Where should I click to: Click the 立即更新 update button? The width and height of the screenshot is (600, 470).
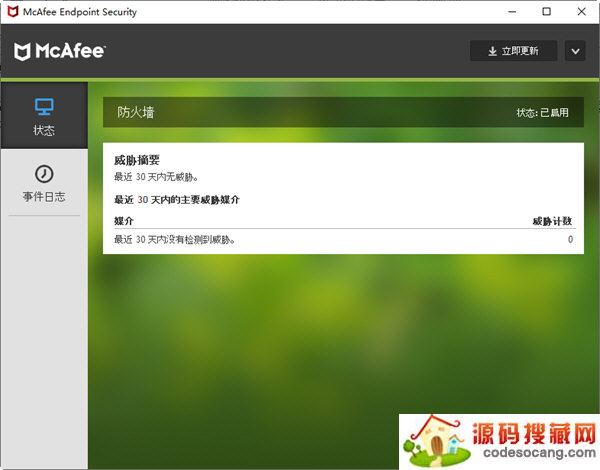tap(513, 51)
